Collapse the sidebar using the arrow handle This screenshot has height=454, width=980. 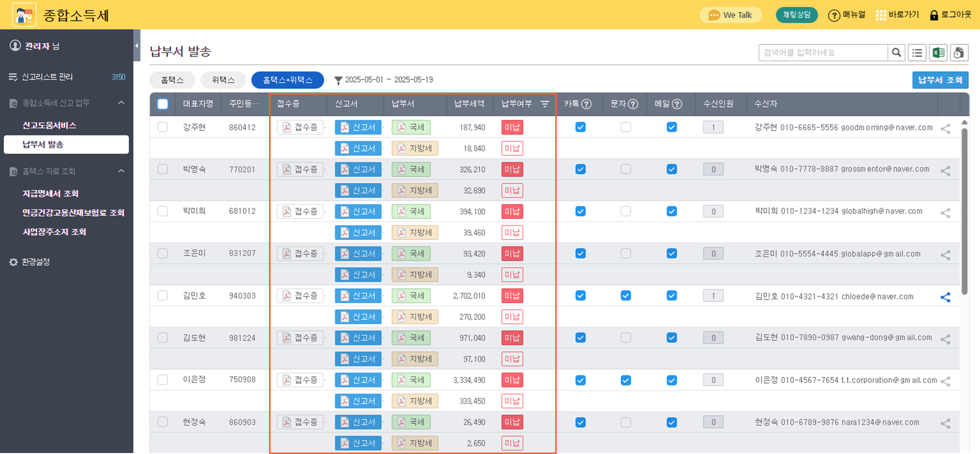click(137, 46)
